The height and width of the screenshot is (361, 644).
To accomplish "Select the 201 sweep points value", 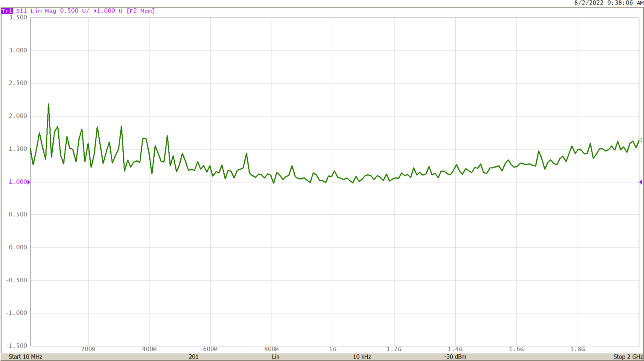I will tap(193, 356).
